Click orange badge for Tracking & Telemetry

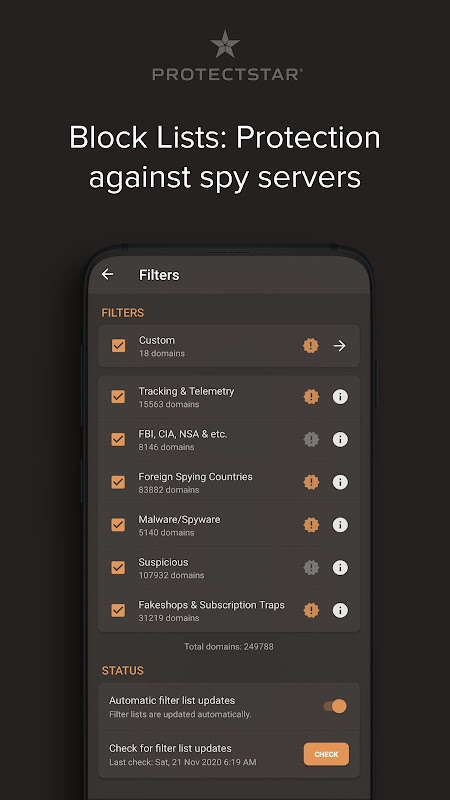coord(311,396)
